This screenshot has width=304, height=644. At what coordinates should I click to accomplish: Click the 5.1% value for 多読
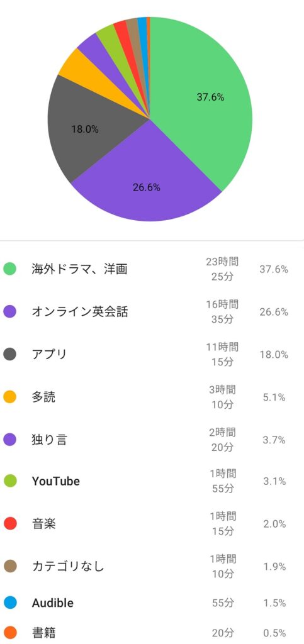tap(274, 397)
